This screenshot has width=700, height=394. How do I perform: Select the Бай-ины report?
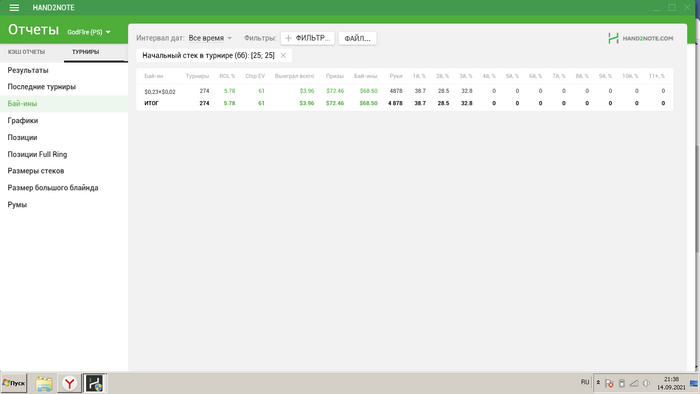(x=64, y=104)
